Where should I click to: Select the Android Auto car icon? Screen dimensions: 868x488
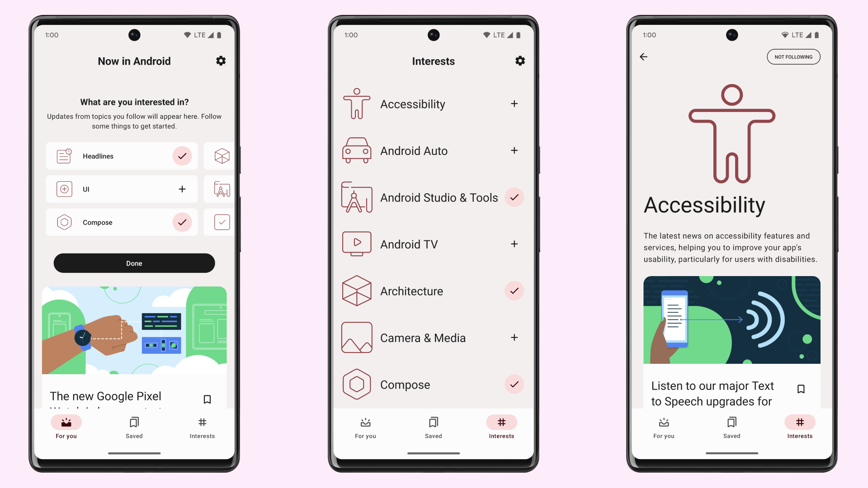pyautogui.click(x=355, y=150)
